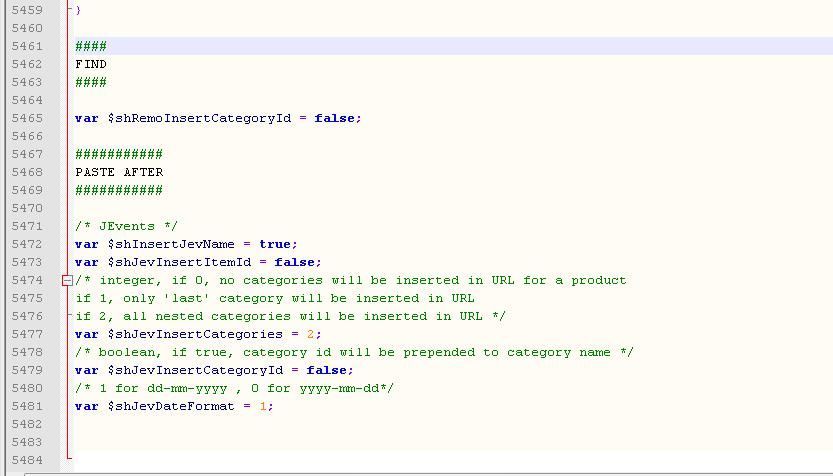Click the hash row on line 5467
Image resolution: width=833 pixels, height=476 pixels.
tap(119, 154)
